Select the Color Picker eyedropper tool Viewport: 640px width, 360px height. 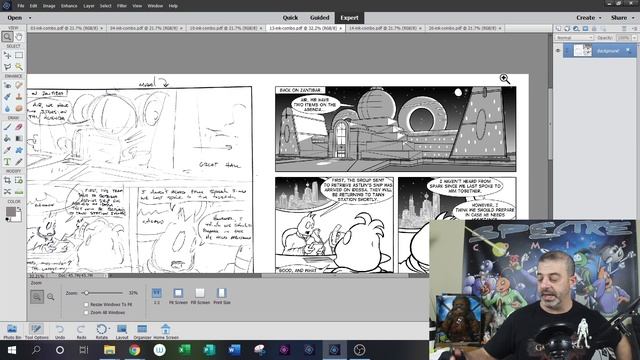pos(7,150)
